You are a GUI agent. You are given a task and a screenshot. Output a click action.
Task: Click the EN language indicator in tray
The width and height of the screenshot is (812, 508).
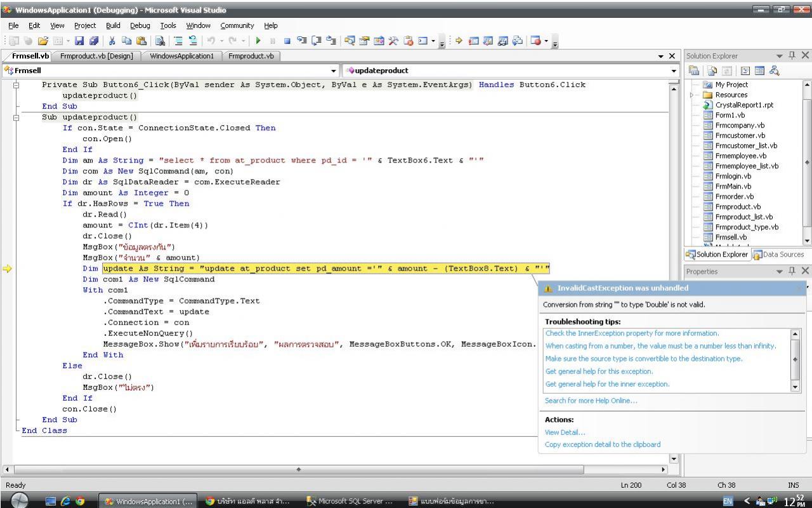point(729,501)
